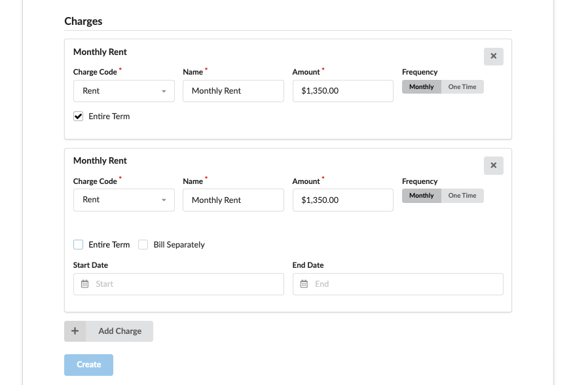The image size is (588, 385).
Task: Open the calendar icon in Start Date
Action: (x=84, y=284)
